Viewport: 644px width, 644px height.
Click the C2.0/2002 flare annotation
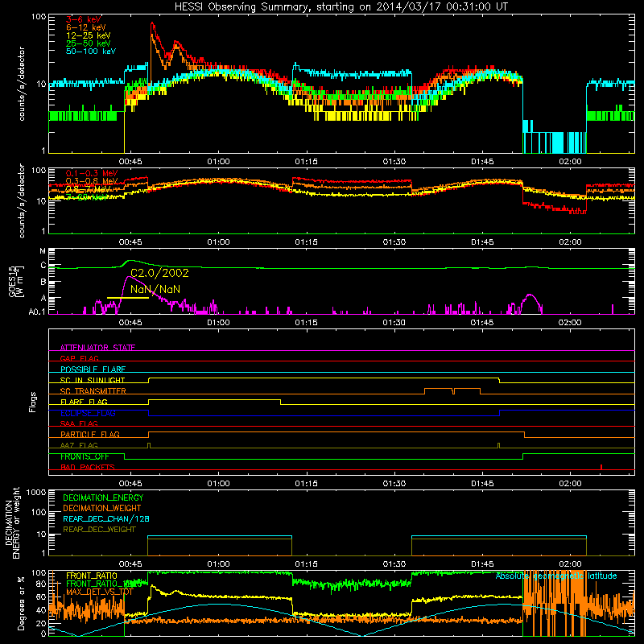(159, 273)
